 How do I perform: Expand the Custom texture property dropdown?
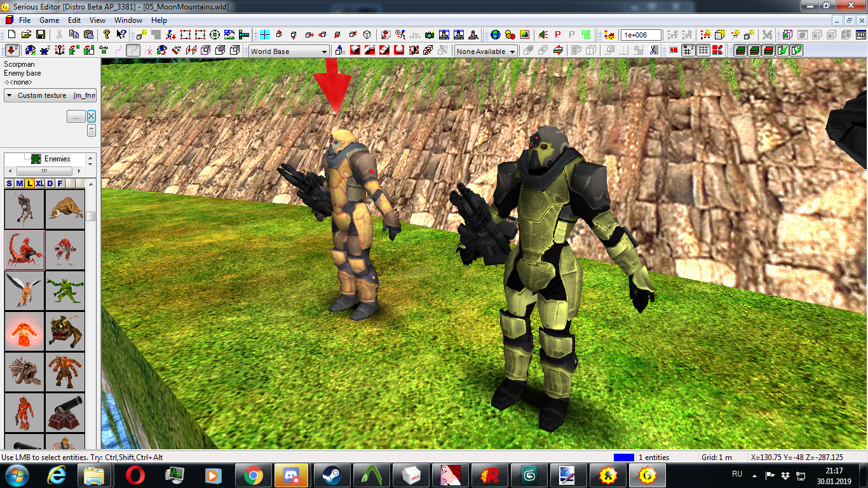click(x=50, y=95)
